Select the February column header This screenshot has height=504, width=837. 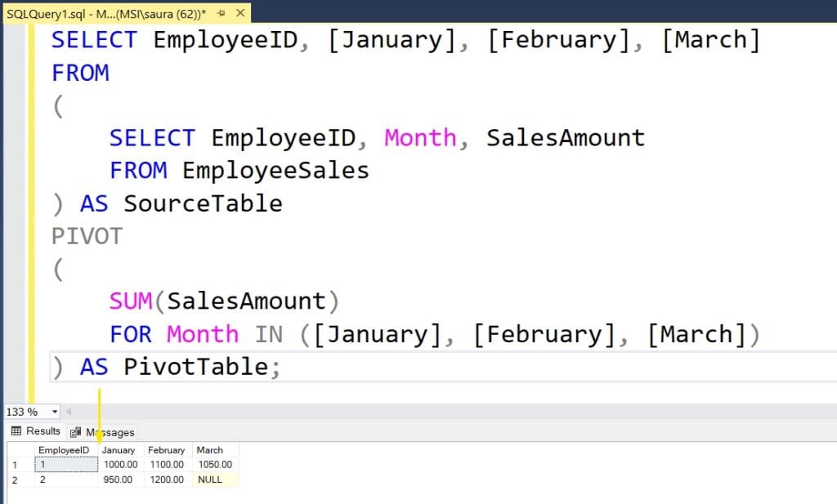(166, 450)
